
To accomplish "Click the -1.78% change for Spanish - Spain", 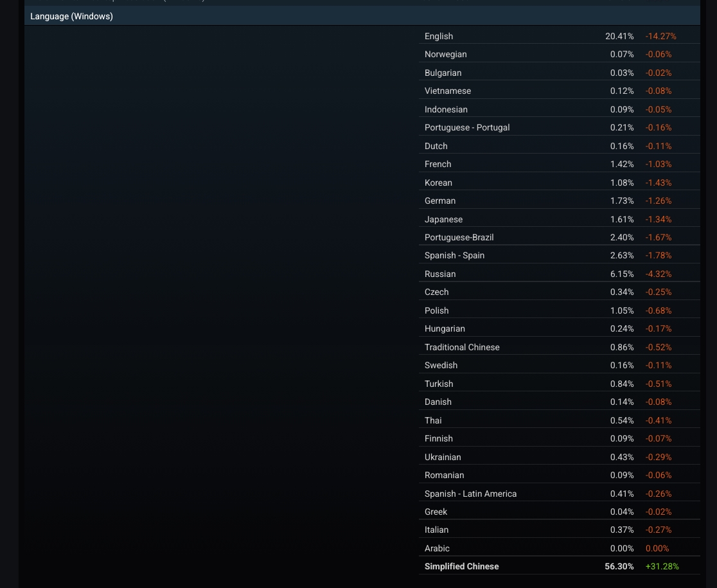I will tap(659, 256).
